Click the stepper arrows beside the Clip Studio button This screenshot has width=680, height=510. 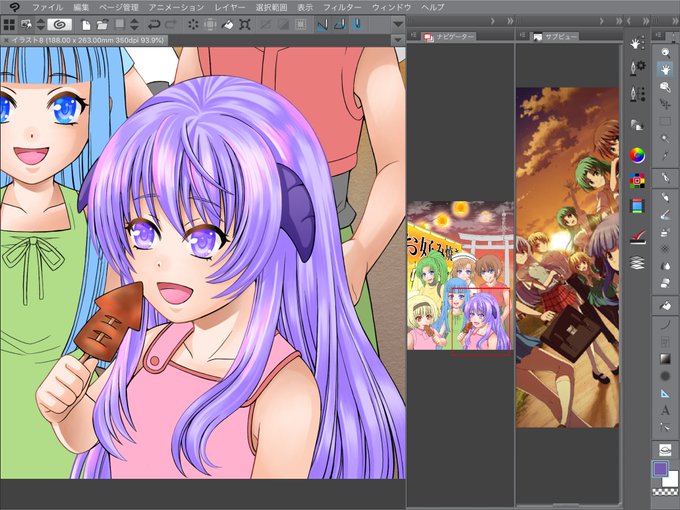point(41,24)
